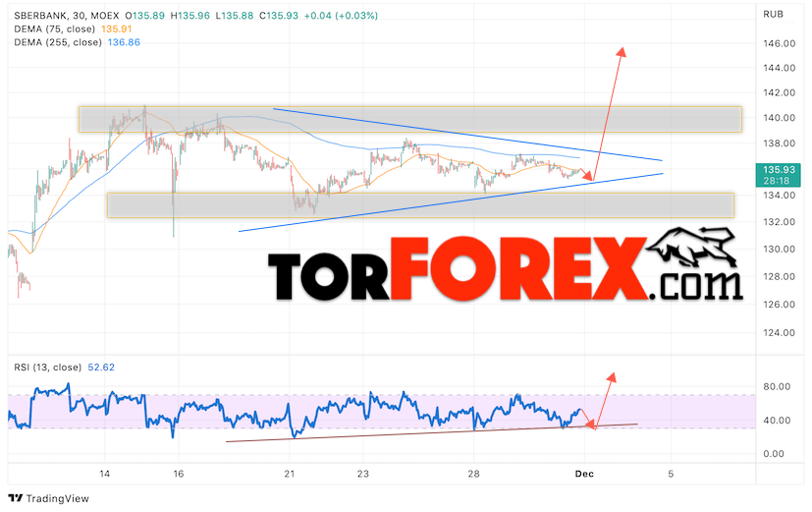Click the Dec label on time axis
This screenshot has height=512, width=812.
click(x=584, y=474)
